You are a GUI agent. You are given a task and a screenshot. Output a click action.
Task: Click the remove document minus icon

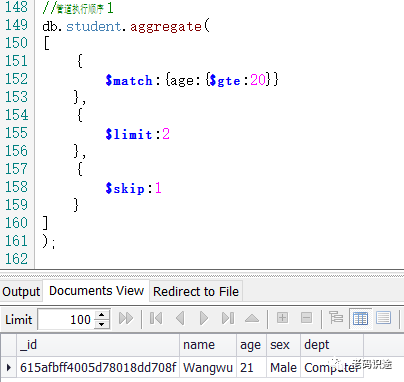306,318
